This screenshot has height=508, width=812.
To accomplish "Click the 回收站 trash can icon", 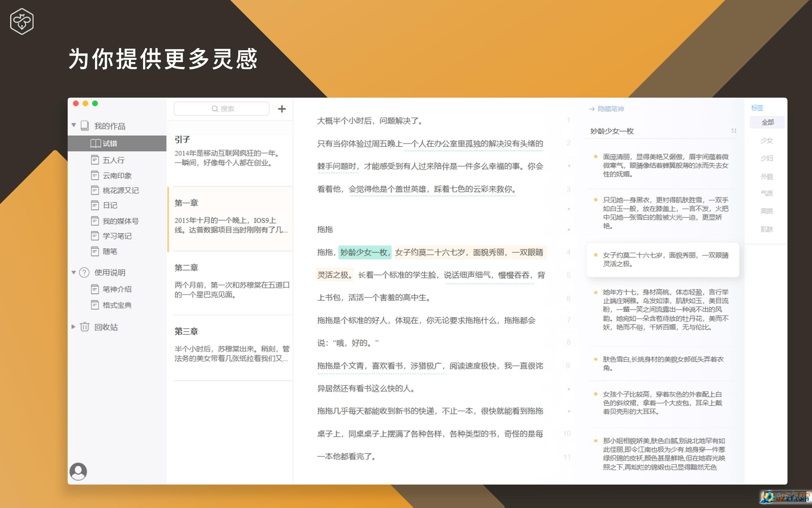I will pos(85,327).
